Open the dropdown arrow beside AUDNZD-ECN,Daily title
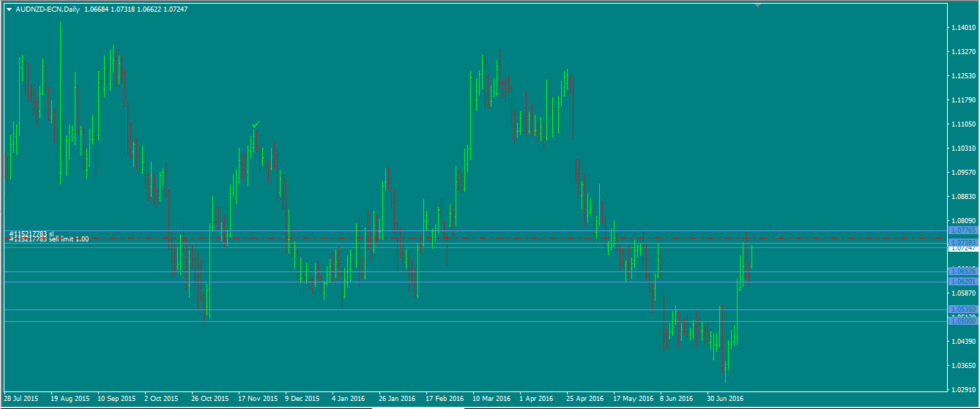This screenshot has height=409, width=980. pyautogui.click(x=8, y=10)
